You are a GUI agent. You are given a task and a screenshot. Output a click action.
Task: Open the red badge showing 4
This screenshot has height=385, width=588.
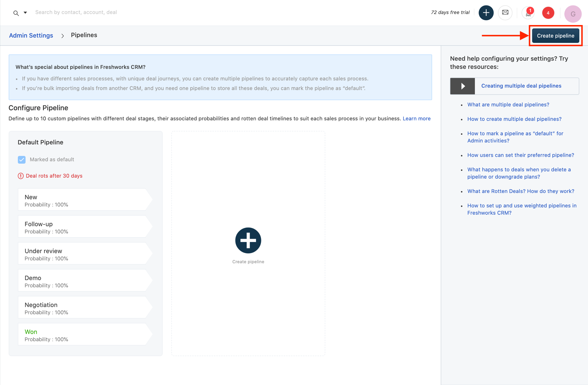[548, 13]
